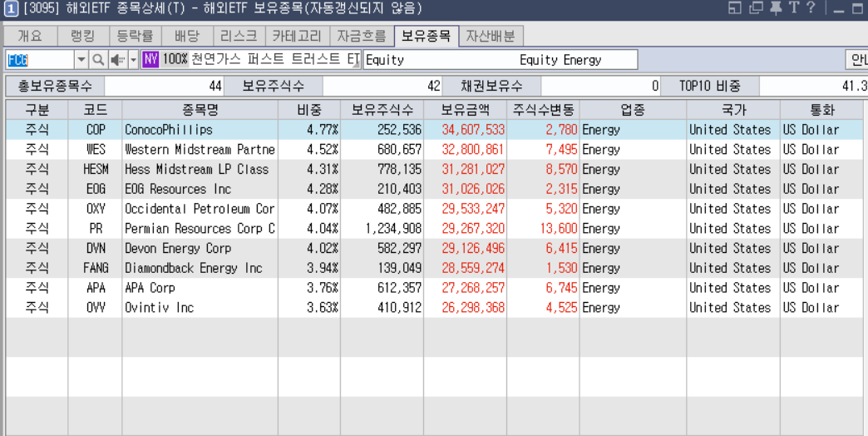This screenshot has height=436, width=868.
Task: Click the speaker sound icon
Action: 116,60
